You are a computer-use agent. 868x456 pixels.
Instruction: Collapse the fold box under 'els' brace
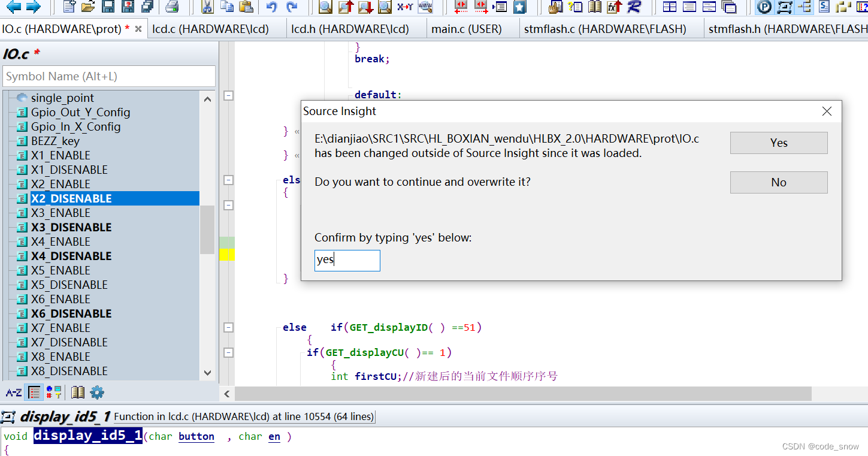[228, 205]
